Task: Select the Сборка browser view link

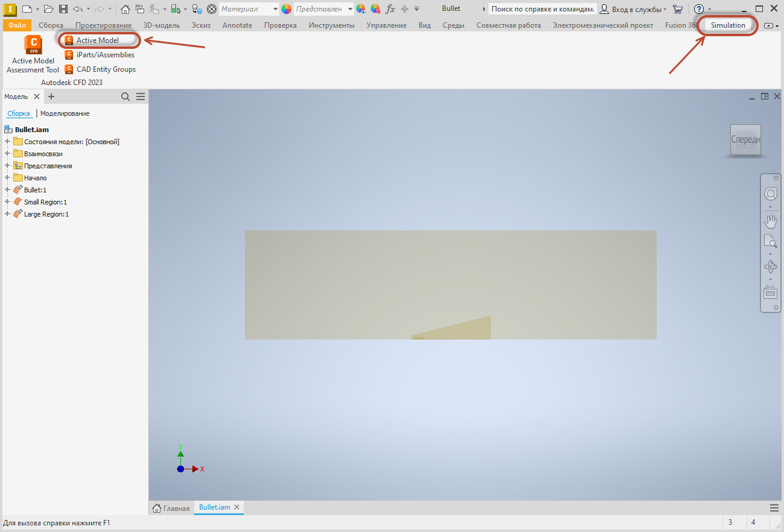Action: pos(19,113)
